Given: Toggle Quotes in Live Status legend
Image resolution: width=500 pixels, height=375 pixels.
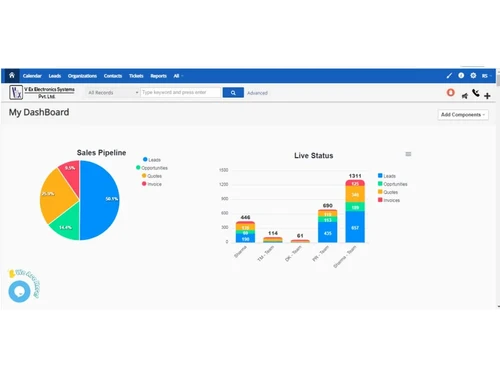Looking at the screenshot, I should [388, 192].
